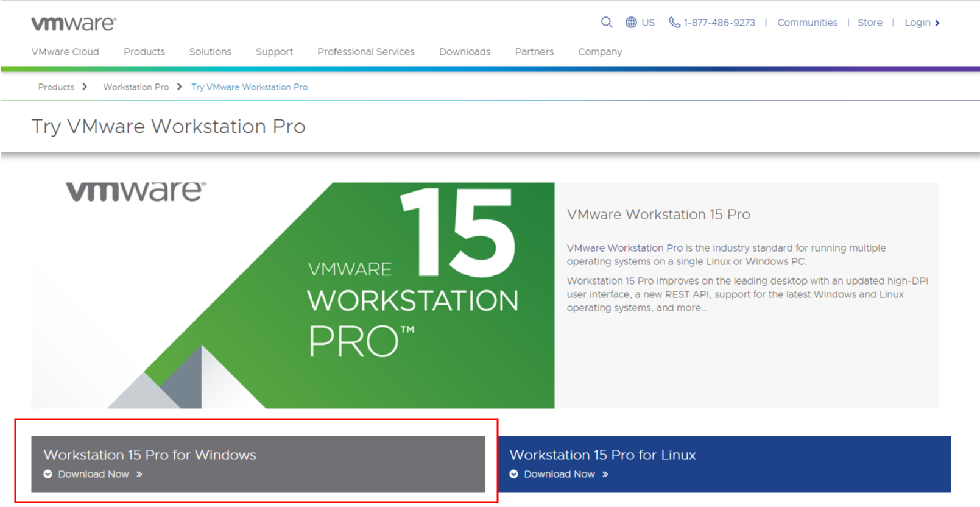Select the US region link
The image size is (980, 507).
tap(648, 23)
